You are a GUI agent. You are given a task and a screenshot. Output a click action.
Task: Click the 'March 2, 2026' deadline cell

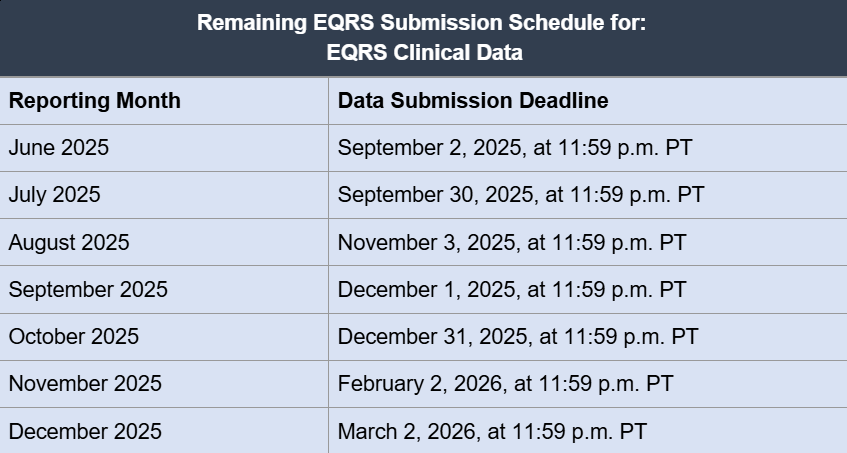pos(492,432)
